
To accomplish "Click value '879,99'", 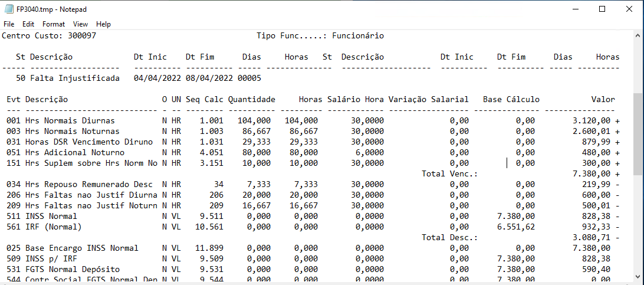I will 596,142.
